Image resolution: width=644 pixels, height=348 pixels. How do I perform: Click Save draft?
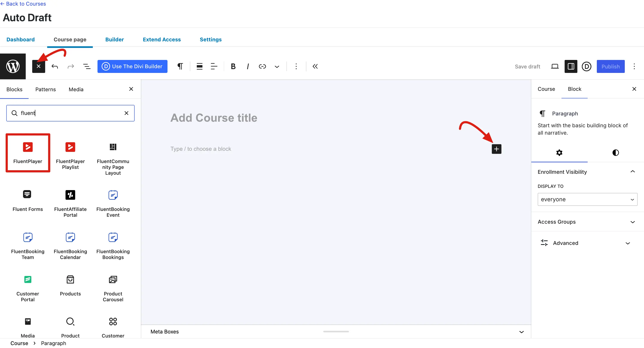[527, 66]
